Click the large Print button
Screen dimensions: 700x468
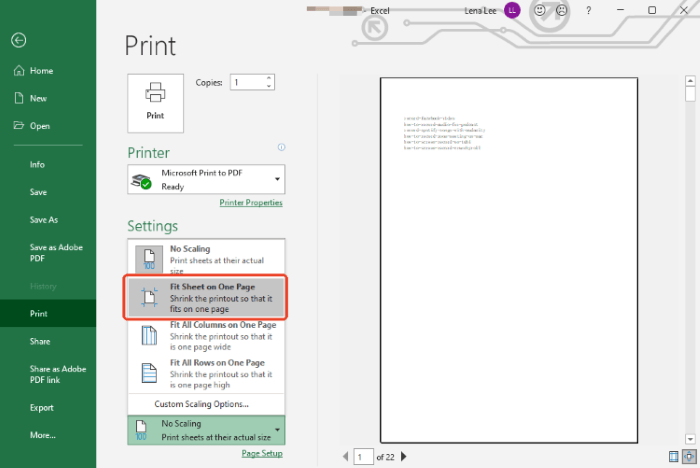pyautogui.click(x=155, y=103)
